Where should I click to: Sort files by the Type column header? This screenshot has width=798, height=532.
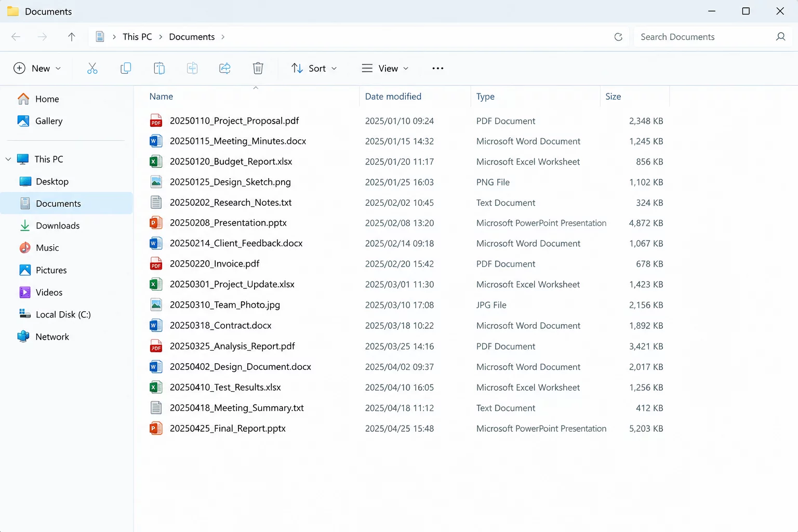coord(485,97)
